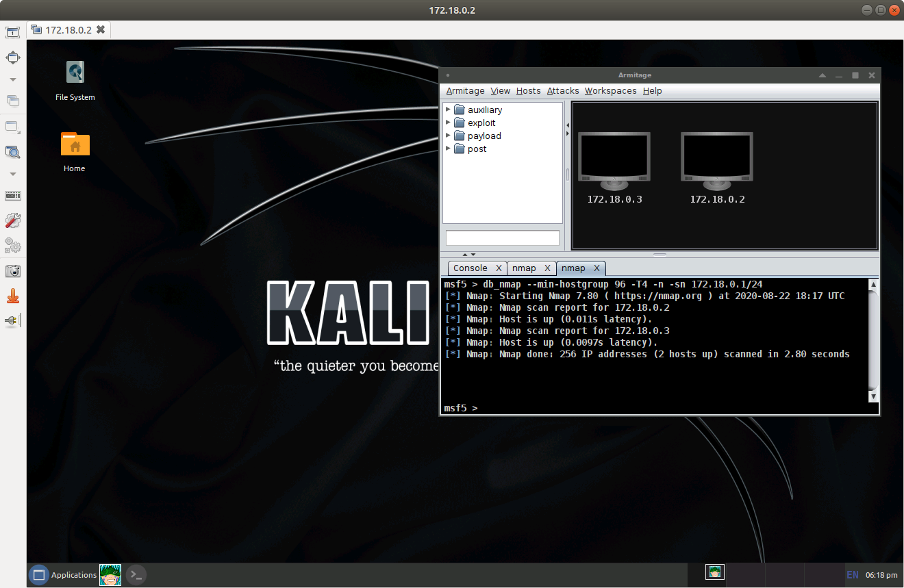This screenshot has width=904, height=588.
Task: Click the console scrollbar up arrow
Action: 872,283
